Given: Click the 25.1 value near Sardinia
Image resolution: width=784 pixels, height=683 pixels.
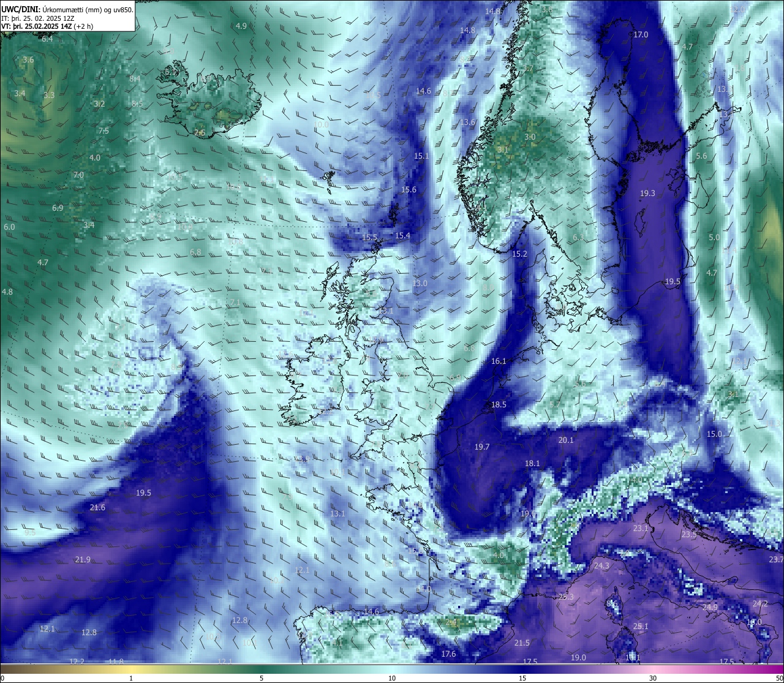Looking at the screenshot, I should click(x=641, y=626).
